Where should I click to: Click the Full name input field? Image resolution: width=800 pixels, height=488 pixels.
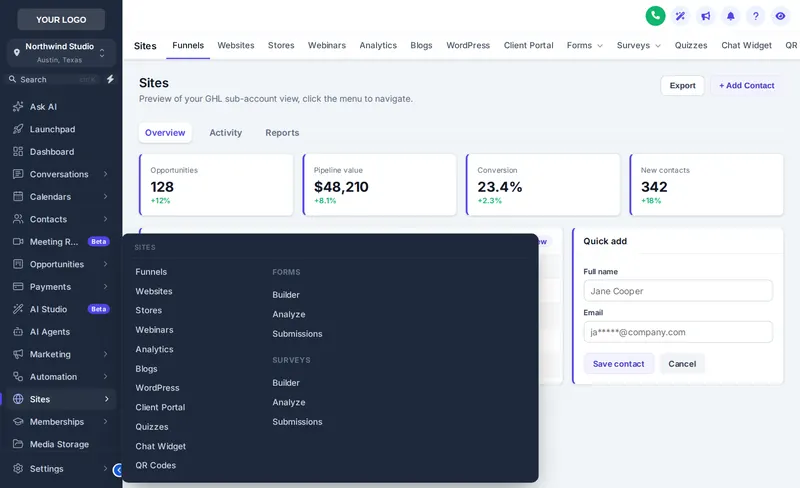point(678,290)
